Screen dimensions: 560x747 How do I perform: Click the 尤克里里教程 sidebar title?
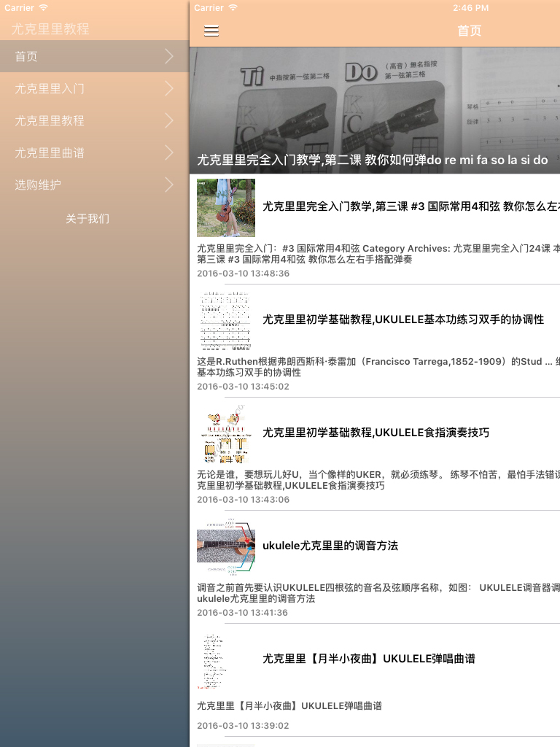click(x=50, y=28)
